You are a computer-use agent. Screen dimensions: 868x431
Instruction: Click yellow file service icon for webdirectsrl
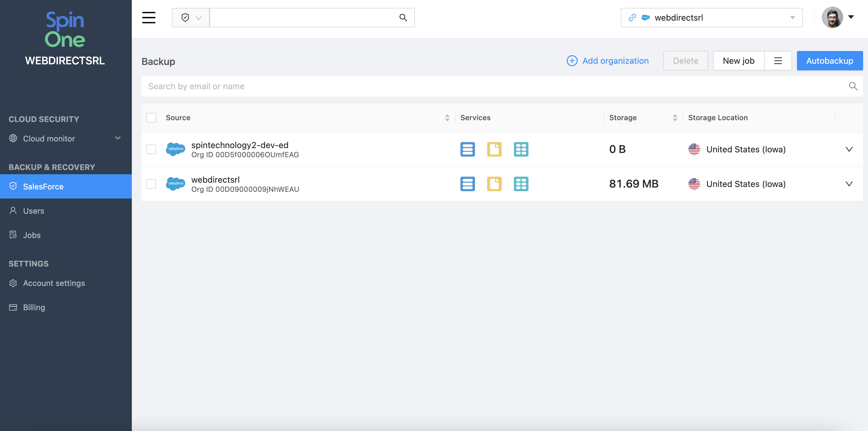[494, 184]
